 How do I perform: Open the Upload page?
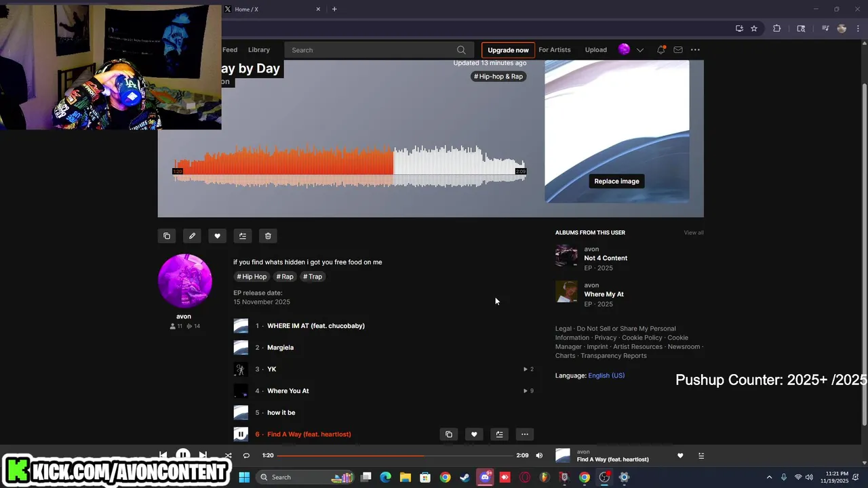click(596, 49)
